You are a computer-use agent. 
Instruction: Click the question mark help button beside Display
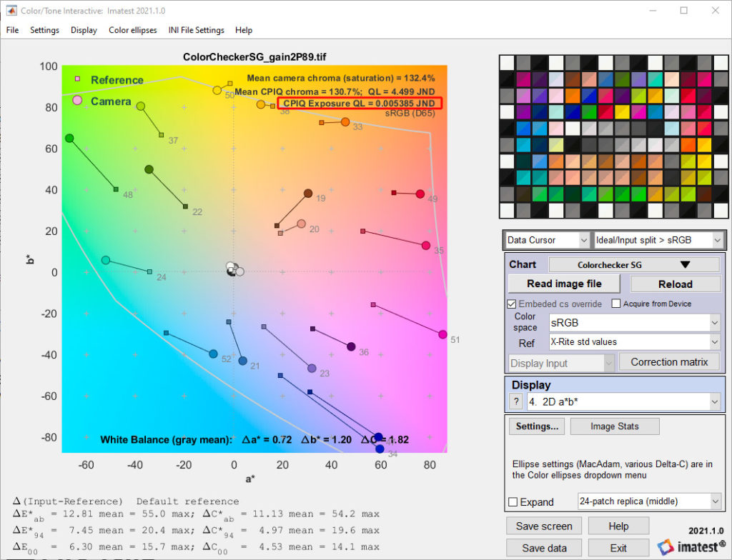[516, 401]
